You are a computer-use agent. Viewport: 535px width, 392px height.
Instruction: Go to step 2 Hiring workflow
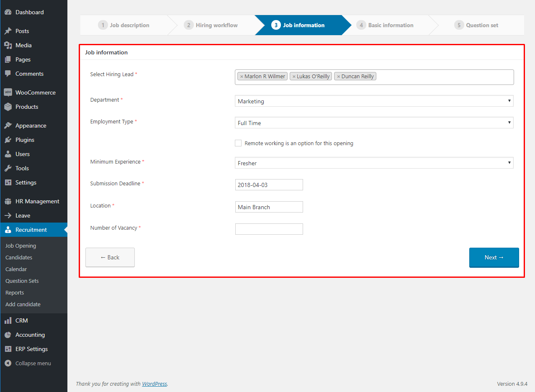(211, 25)
